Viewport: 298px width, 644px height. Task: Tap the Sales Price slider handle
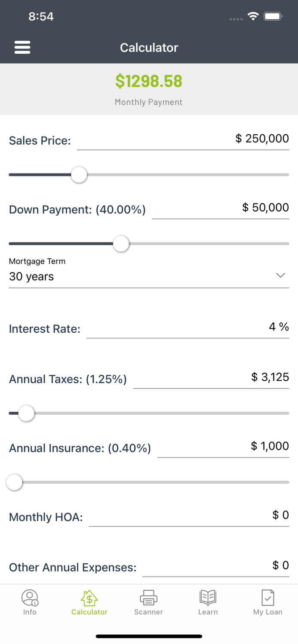[x=79, y=175]
